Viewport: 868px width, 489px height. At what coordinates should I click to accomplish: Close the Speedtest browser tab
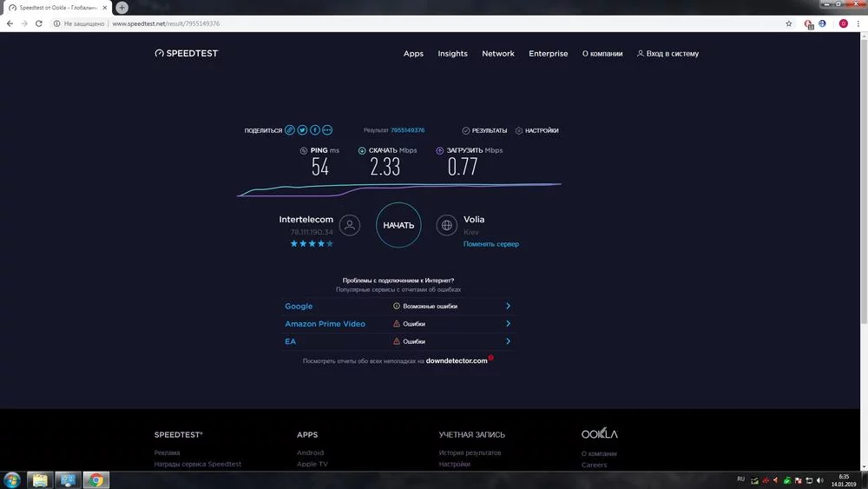click(x=105, y=8)
